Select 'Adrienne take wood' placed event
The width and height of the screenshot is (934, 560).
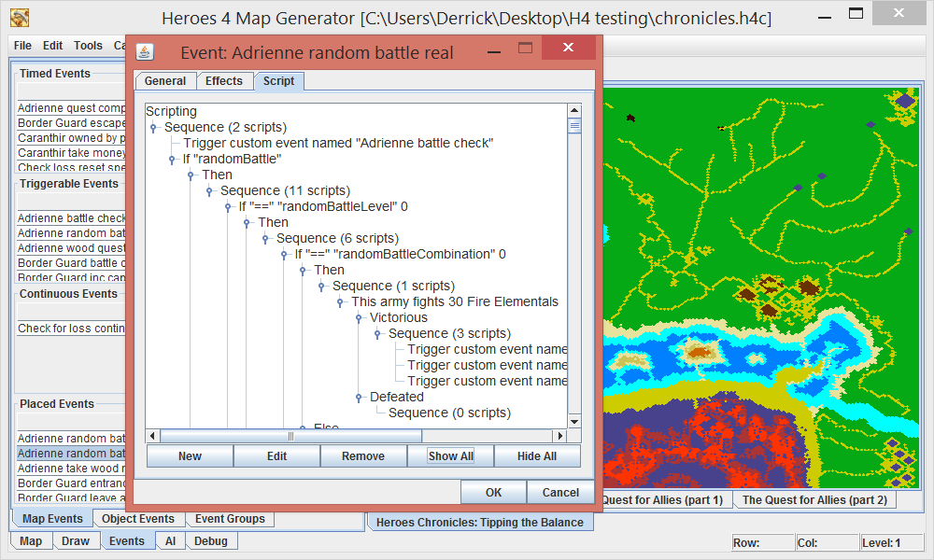(72, 469)
